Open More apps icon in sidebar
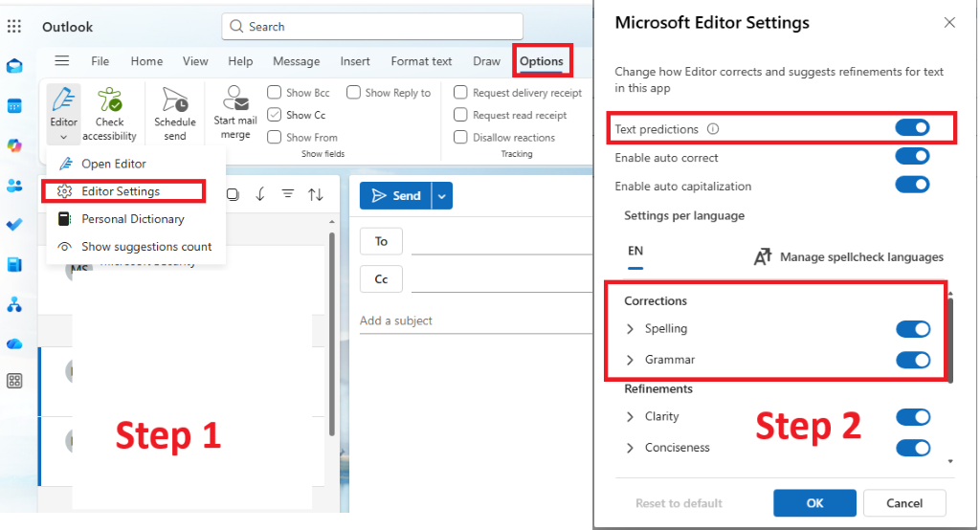Image resolution: width=980 pixels, height=530 pixels. point(14,381)
